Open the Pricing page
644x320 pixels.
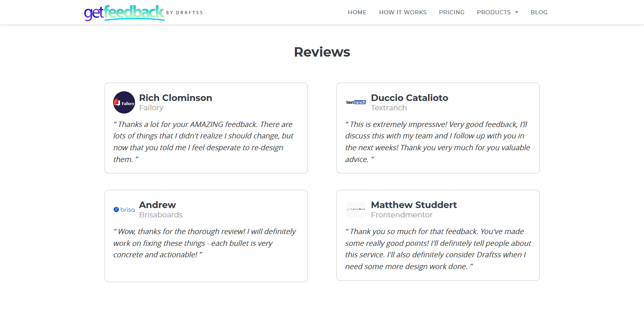pyautogui.click(x=452, y=12)
